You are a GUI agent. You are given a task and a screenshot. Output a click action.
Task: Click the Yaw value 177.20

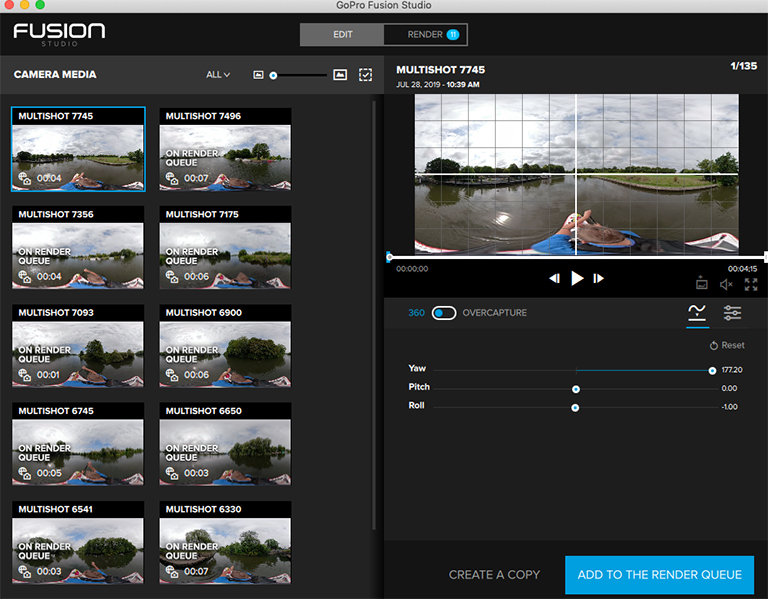(x=732, y=370)
